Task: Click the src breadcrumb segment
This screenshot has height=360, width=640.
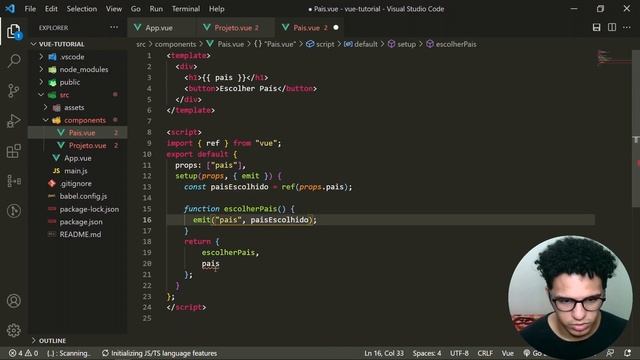Action: point(141,44)
